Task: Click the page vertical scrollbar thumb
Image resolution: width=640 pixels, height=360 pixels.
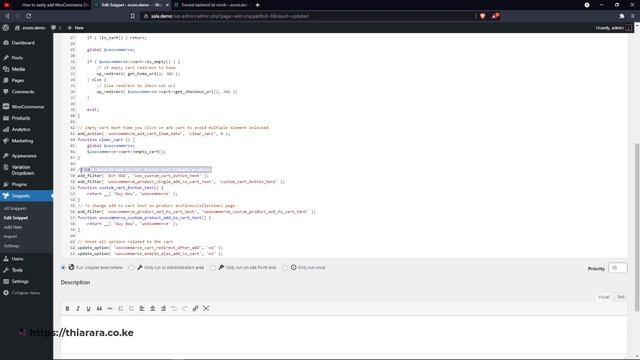Action: [636, 228]
